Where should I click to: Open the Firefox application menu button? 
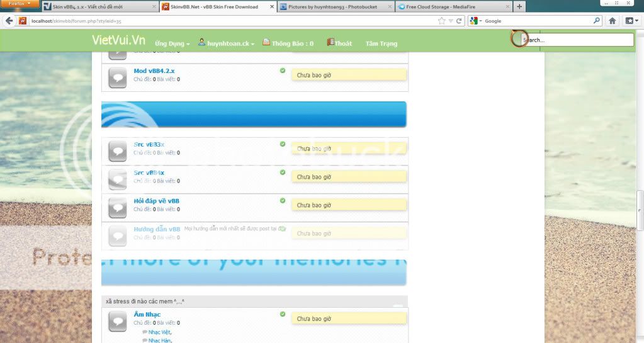[x=20, y=4]
